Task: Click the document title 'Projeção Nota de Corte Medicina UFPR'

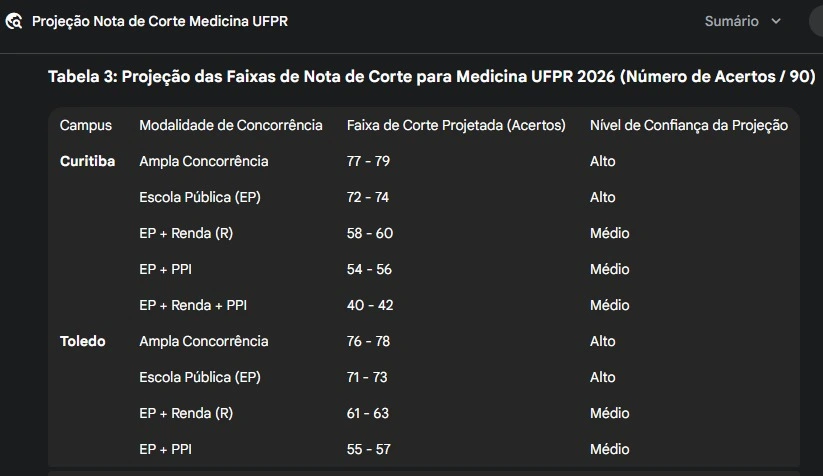Action: click(x=160, y=21)
